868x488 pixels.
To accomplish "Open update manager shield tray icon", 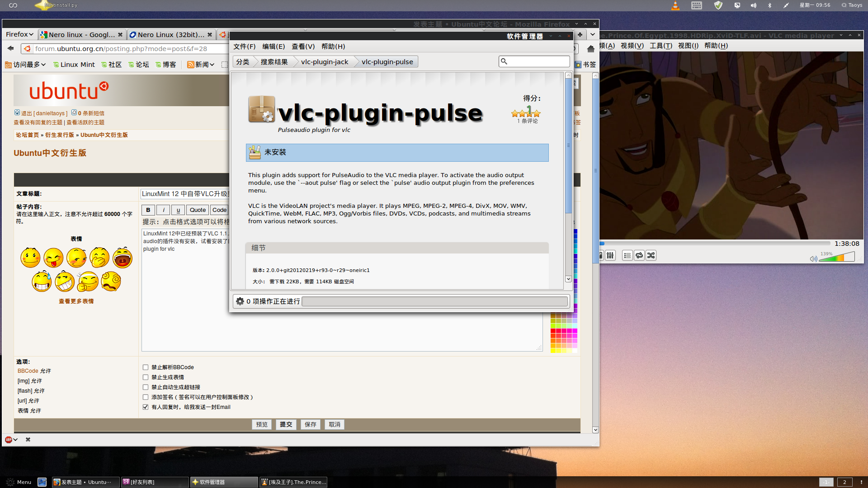I will 718,5.
